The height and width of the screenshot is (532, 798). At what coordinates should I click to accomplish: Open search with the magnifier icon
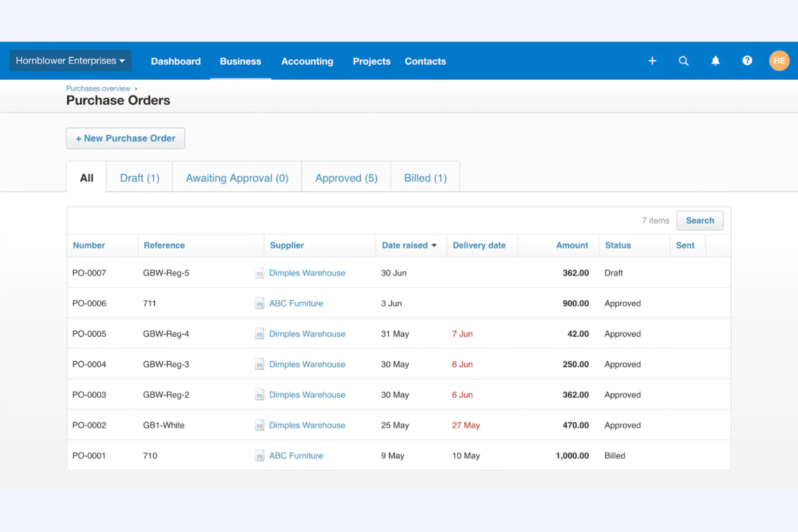coord(684,61)
